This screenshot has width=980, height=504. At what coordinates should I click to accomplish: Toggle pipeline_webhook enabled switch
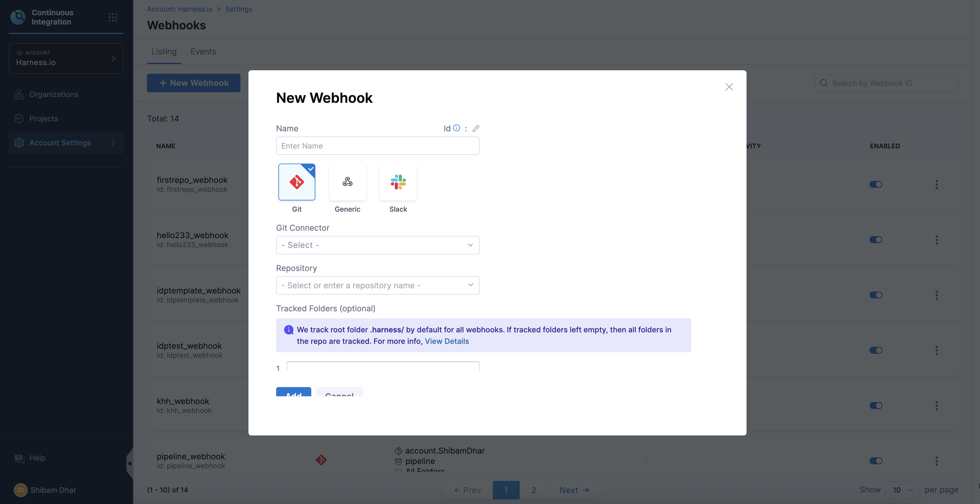pos(876,461)
